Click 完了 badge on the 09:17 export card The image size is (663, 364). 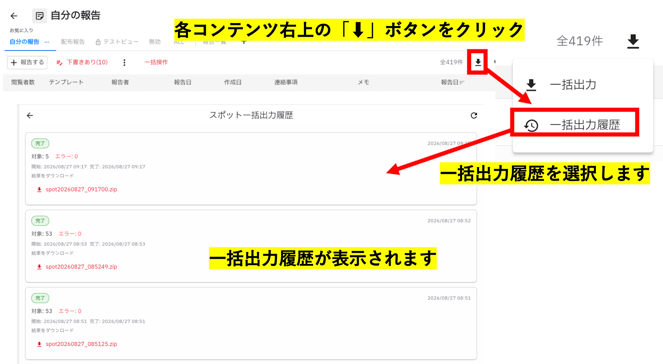coord(40,144)
